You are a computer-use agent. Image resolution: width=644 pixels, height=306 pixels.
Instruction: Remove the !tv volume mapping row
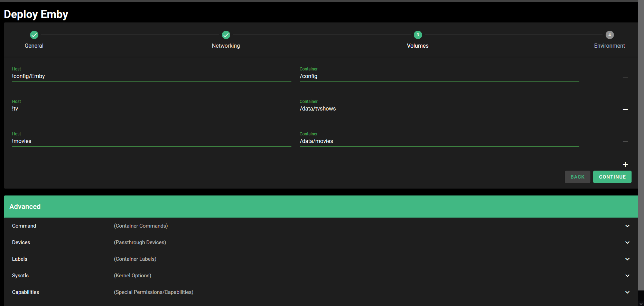[x=625, y=109]
